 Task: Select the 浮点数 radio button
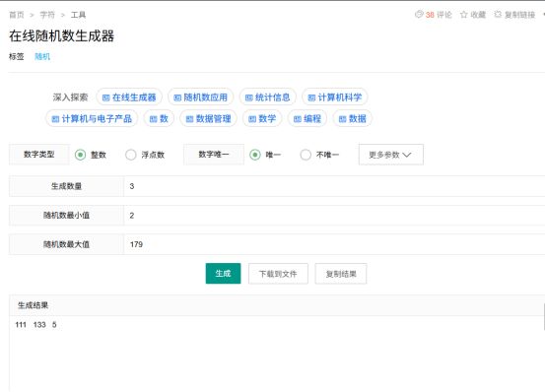tap(131, 155)
